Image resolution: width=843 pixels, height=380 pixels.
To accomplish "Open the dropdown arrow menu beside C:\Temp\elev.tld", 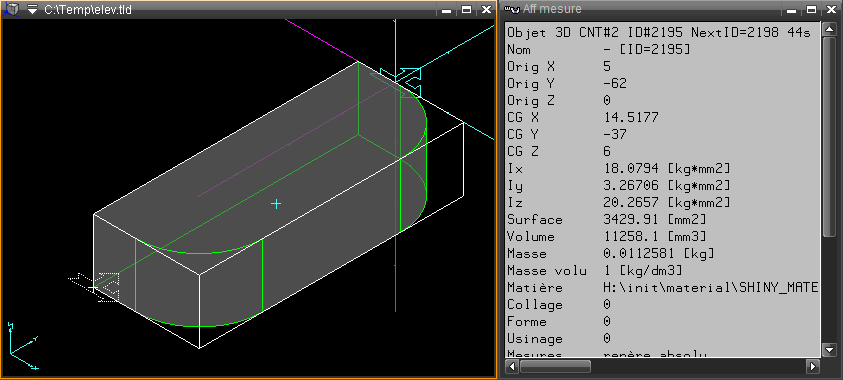I will point(33,9).
